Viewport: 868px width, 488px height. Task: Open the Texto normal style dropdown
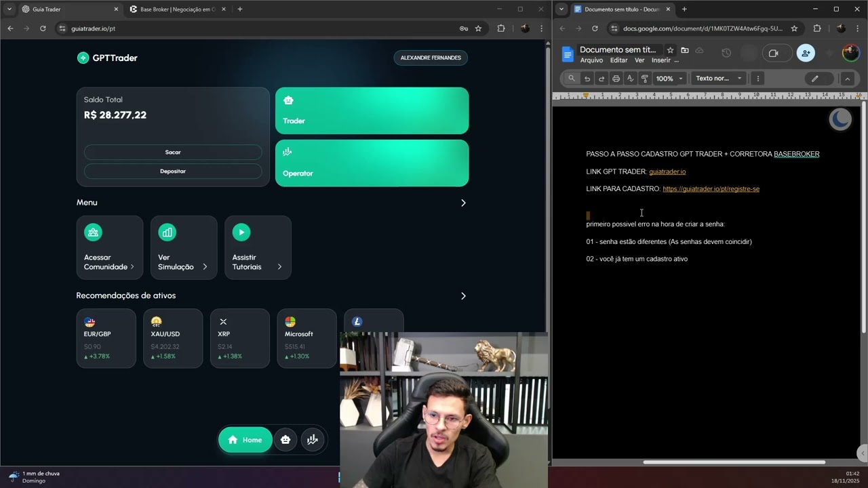719,79
